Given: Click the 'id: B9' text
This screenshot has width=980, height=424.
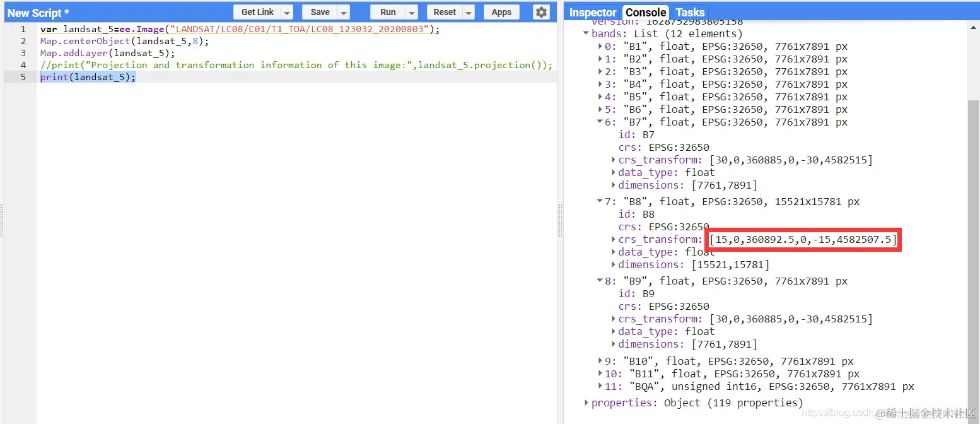Looking at the screenshot, I should click(x=636, y=293).
